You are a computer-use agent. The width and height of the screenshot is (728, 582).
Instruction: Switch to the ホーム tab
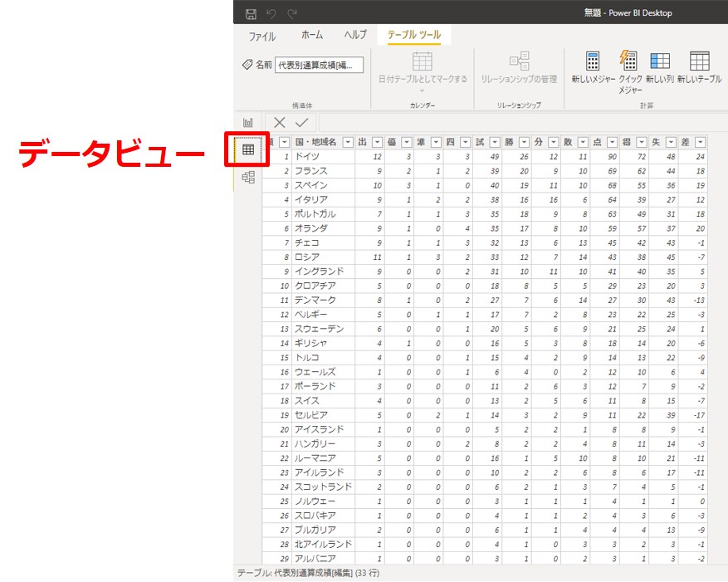(x=312, y=36)
